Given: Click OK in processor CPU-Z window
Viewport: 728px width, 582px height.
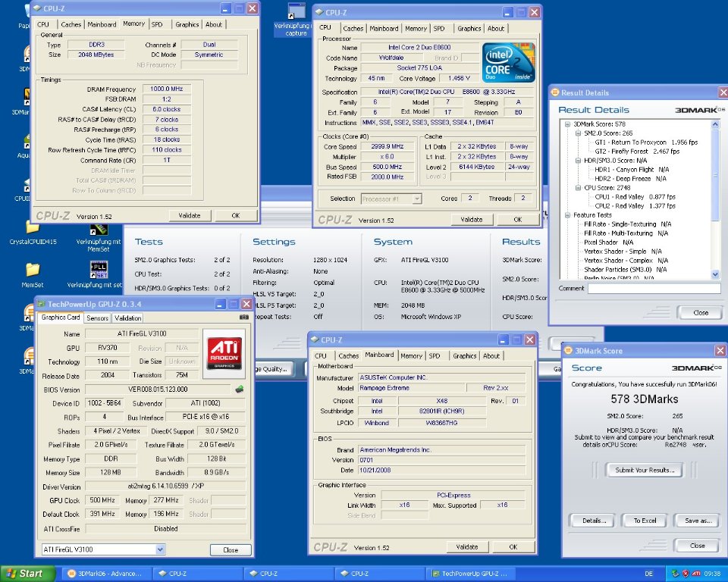Looking at the screenshot, I should [x=518, y=220].
